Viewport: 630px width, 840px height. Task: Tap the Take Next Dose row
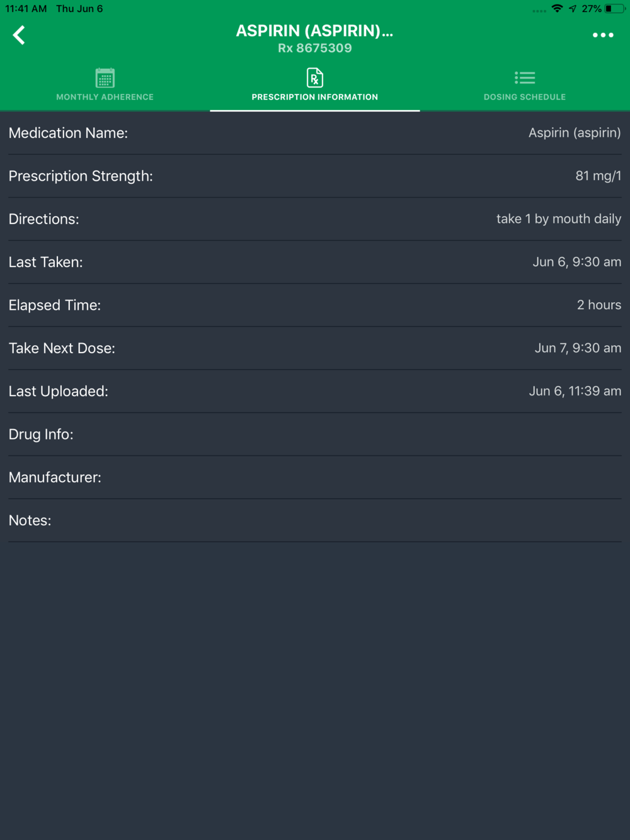coord(315,348)
